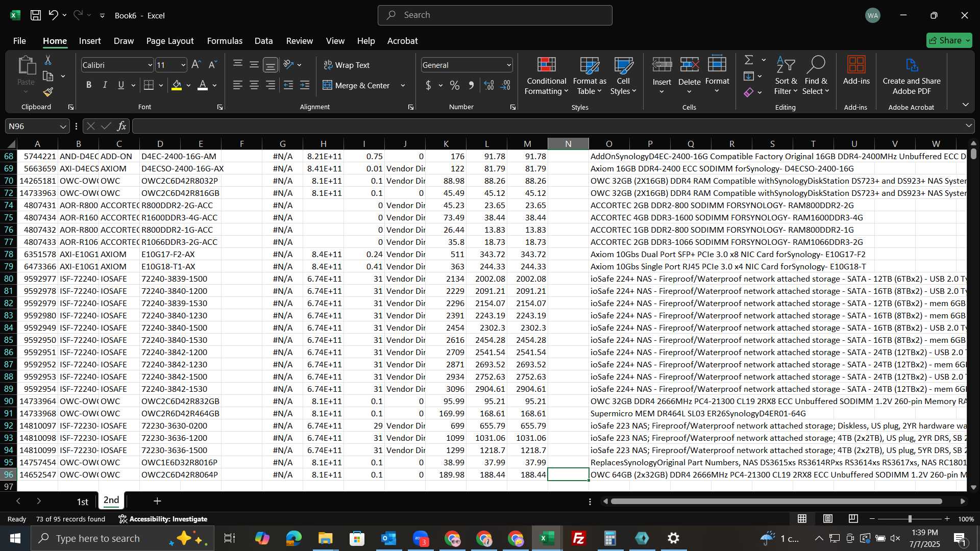980x551 pixels.
Task: Click the AutoSum sigma icon
Action: click(749, 60)
